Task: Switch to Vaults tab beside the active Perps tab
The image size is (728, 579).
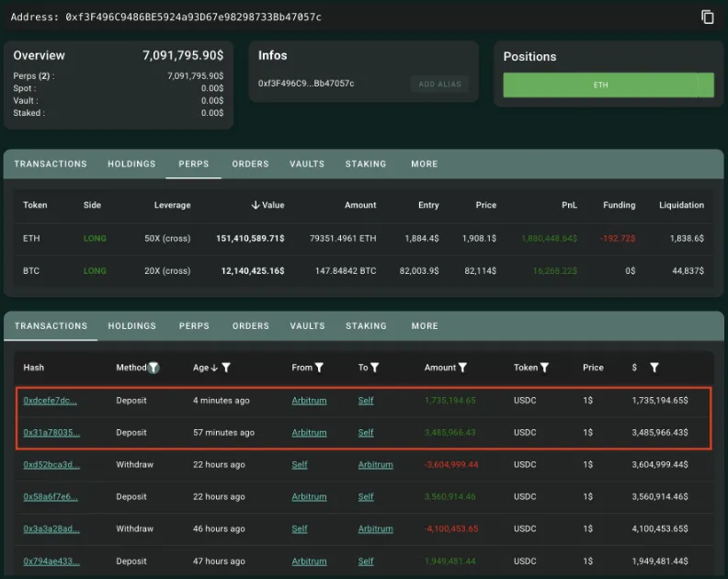Action: (x=307, y=164)
